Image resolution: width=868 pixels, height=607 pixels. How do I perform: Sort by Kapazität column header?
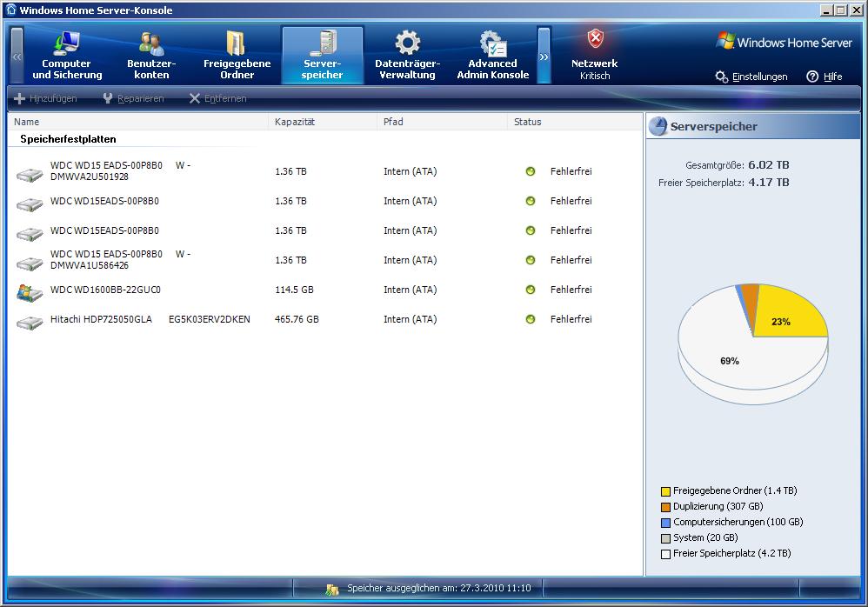[x=323, y=122]
